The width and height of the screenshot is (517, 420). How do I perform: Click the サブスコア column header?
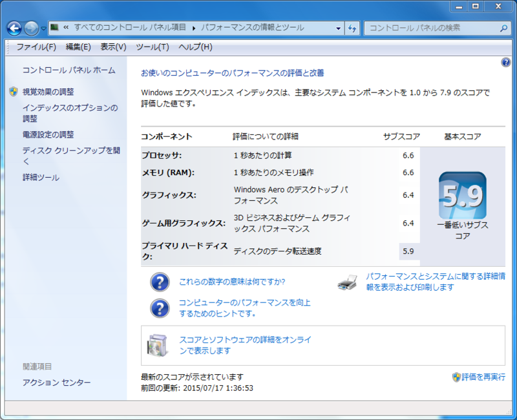click(401, 136)
